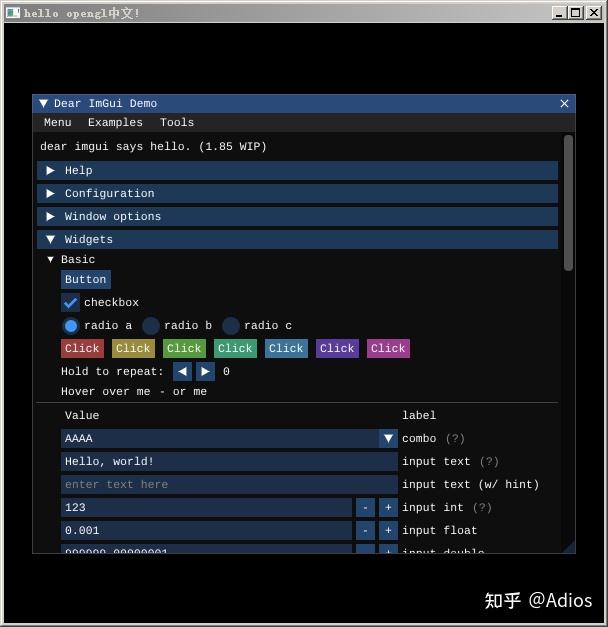Open the Menu menu

pyautogui.click(x=58, y=122)
